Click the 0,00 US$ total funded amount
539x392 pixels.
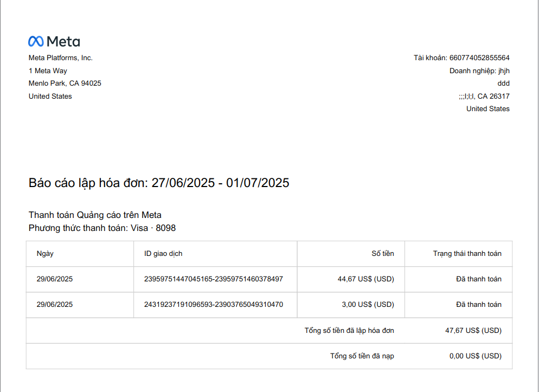[476, 356]
